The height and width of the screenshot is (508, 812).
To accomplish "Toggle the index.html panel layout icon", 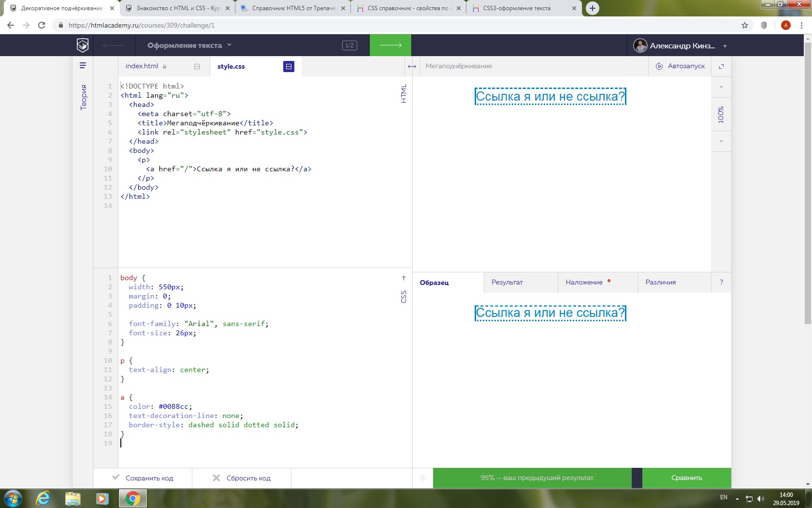I will (197, 66).
